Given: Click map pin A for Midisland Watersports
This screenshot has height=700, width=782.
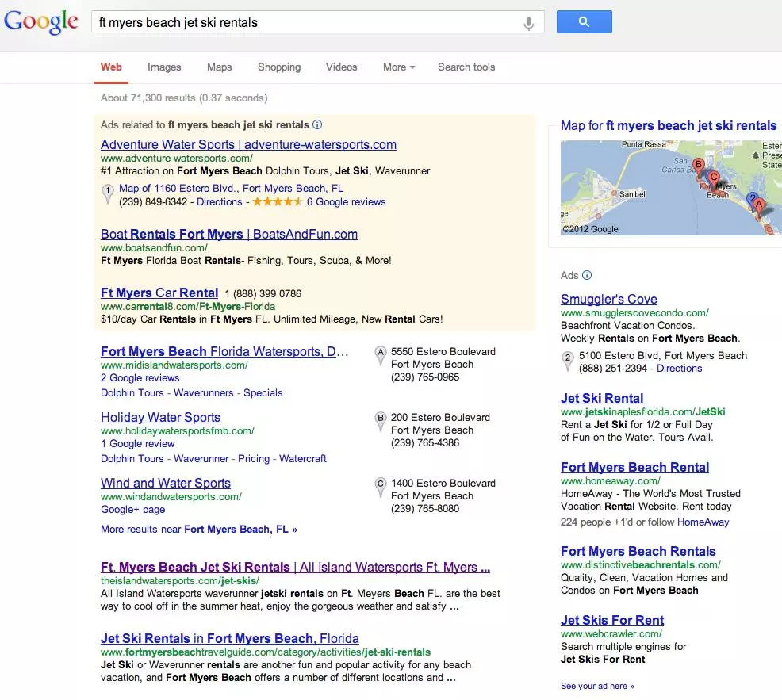Looking at the screenshot, I should tap(381, 355).
